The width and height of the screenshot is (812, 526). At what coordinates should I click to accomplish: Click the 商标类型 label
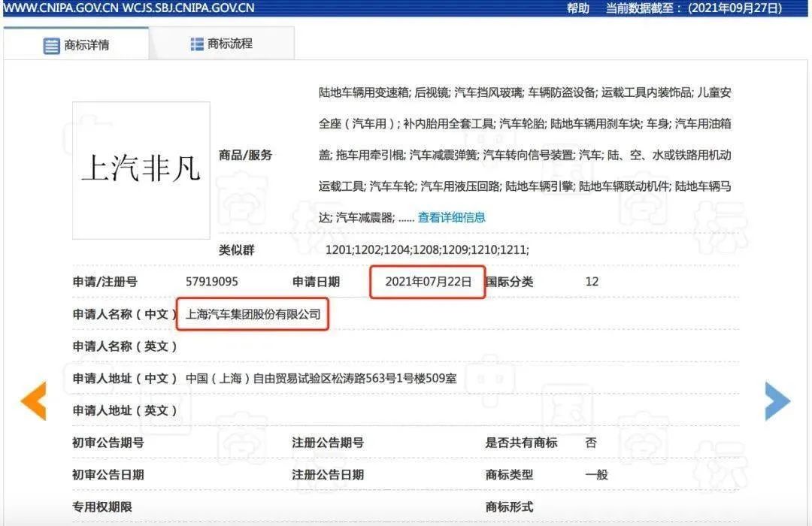pyautogui.click(x=510, y=475)
